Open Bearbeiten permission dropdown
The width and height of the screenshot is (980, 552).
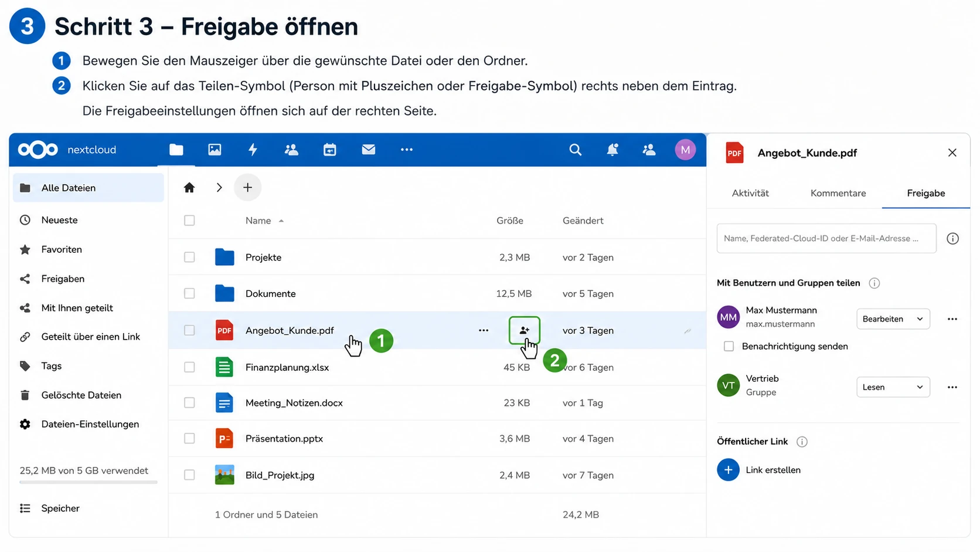893,319
